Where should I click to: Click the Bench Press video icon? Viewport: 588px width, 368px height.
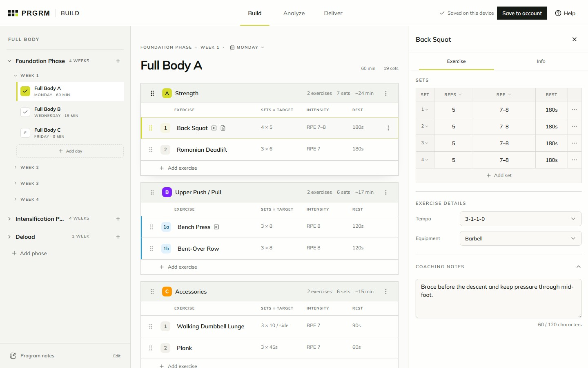tap(216, 227)
